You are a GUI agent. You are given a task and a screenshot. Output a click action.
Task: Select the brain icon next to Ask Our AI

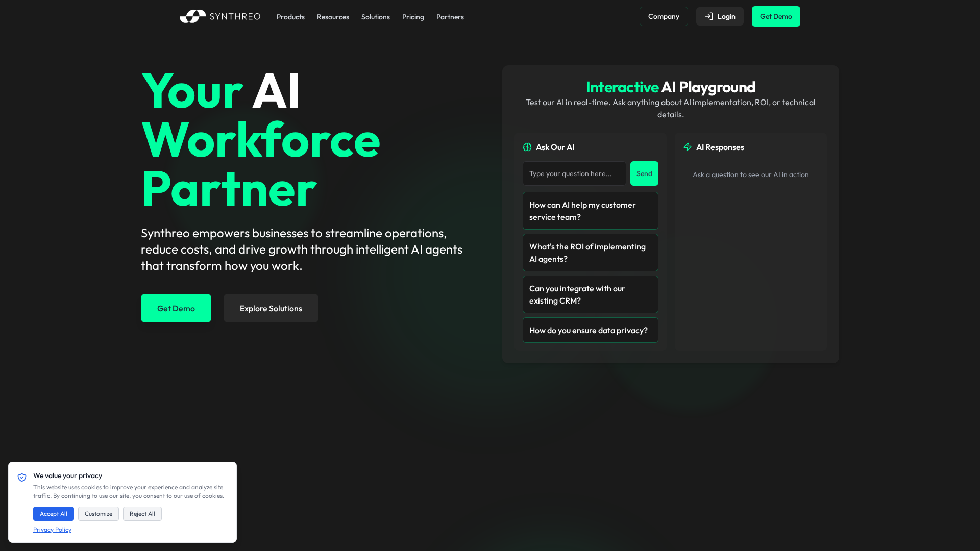(x=527, y=147)
